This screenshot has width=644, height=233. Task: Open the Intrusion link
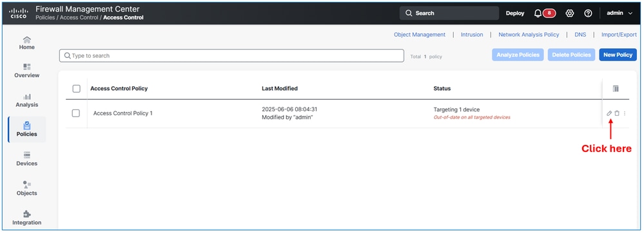[x=472, y=35]
